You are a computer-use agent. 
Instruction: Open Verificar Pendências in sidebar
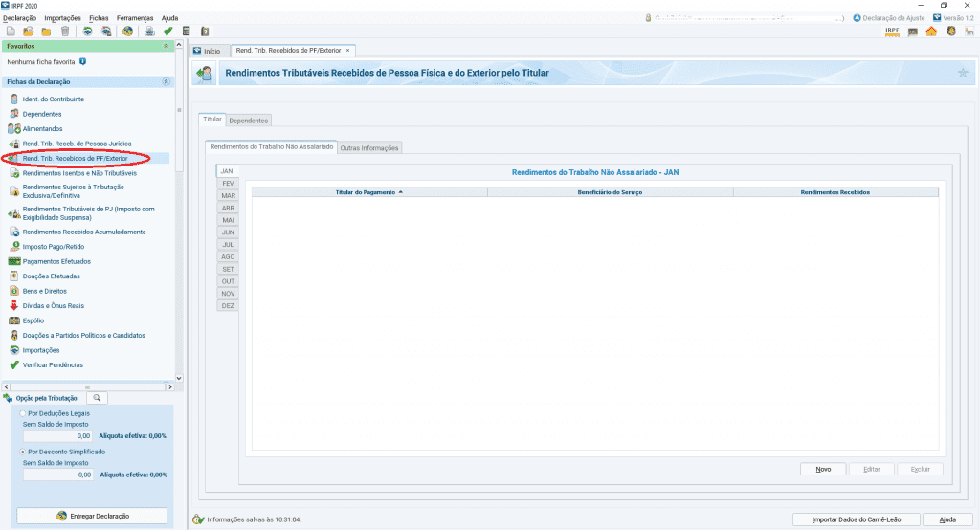click(53, 365)
